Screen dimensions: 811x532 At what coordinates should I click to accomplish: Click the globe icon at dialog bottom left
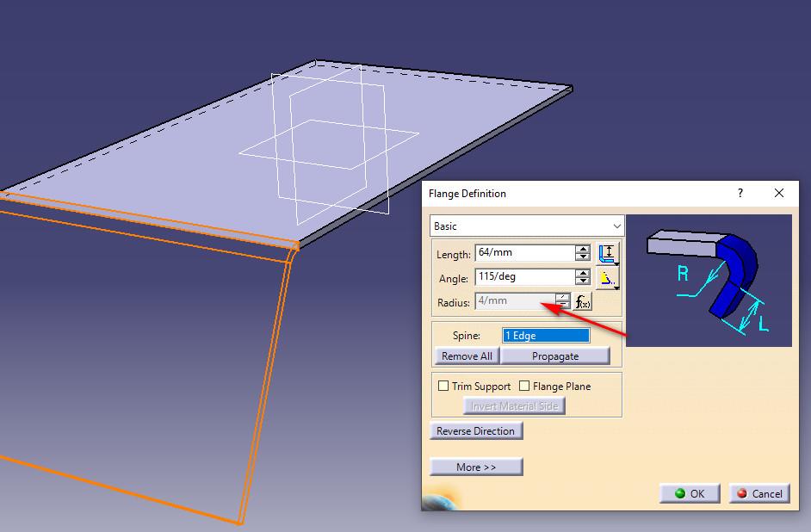(x=437, y=506)
